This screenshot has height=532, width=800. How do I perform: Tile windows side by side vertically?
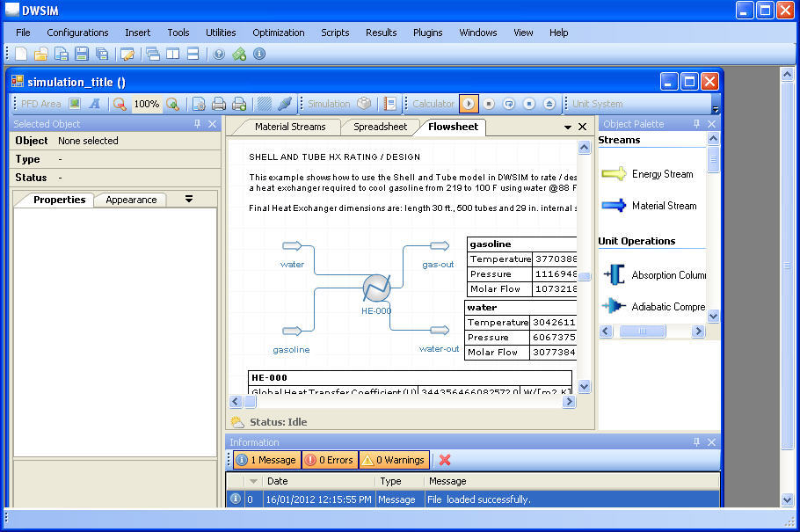173,54
